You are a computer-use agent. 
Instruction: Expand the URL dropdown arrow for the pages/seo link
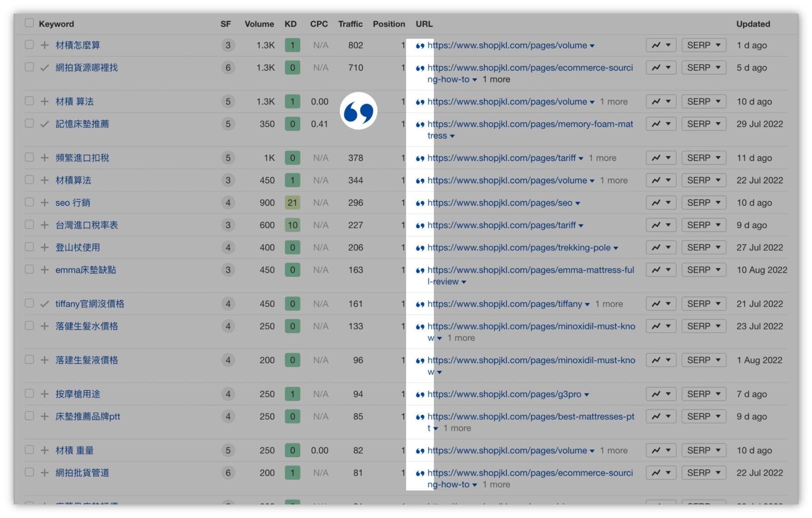click(578, 203)
